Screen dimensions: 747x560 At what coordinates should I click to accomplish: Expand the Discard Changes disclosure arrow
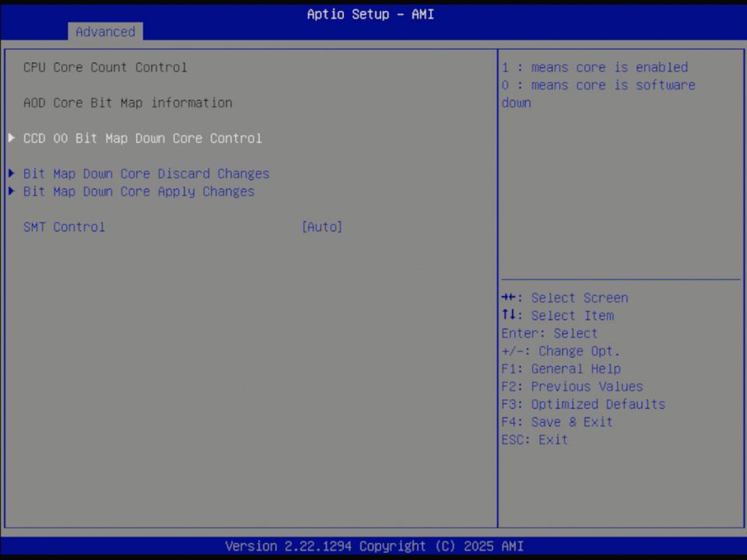tap(11, 173)
